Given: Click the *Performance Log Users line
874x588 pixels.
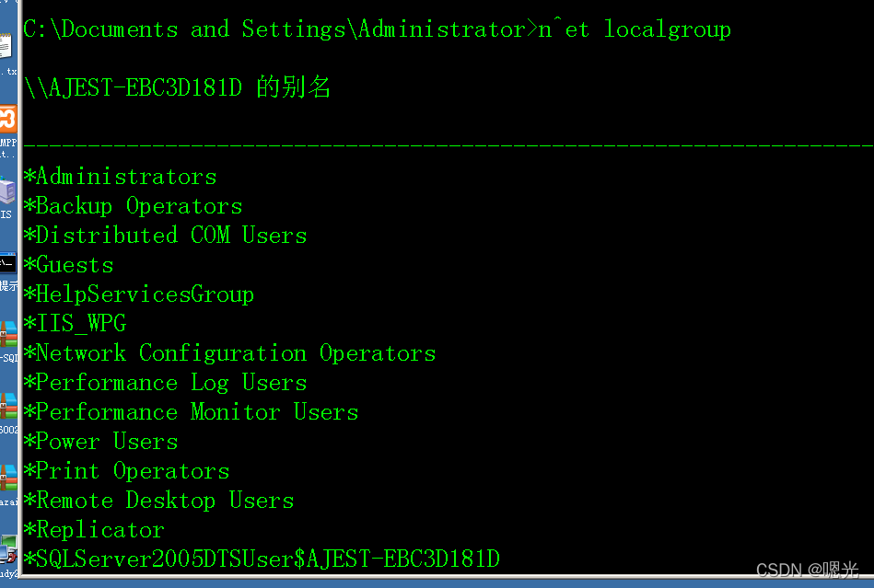Looking at the screenshot, I should tap(166, 383).
